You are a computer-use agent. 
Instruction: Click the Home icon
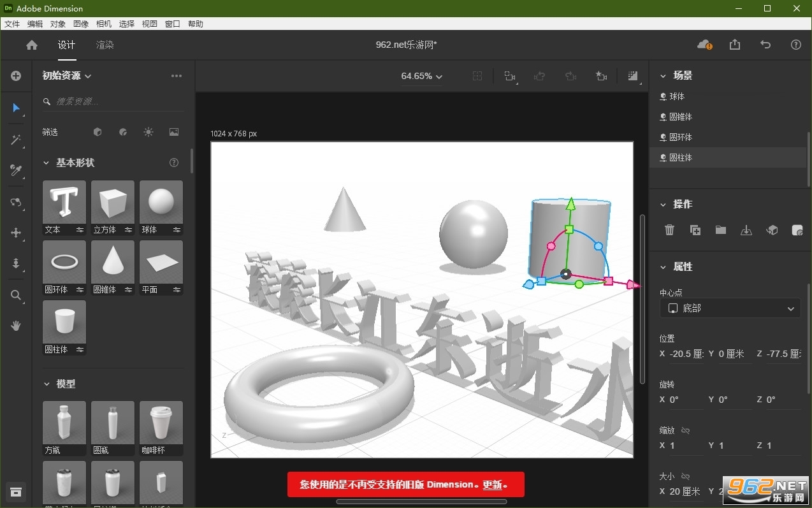coord(32,45)
